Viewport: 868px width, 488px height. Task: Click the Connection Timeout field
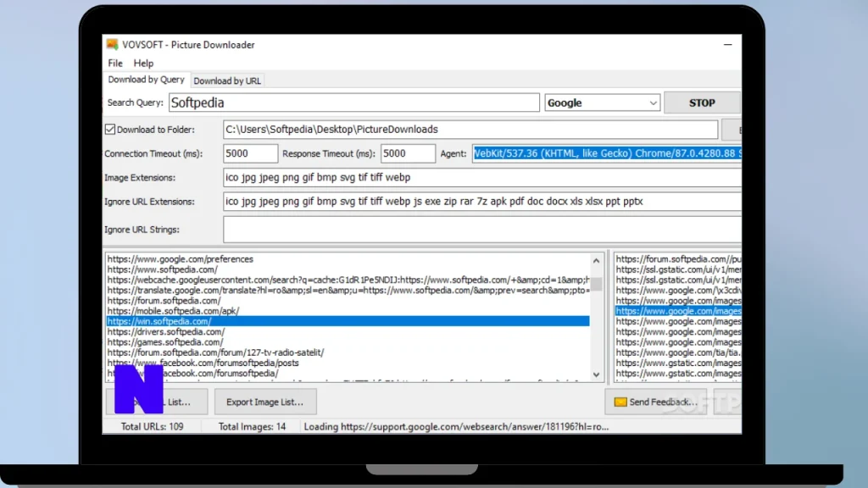[250, 153]
